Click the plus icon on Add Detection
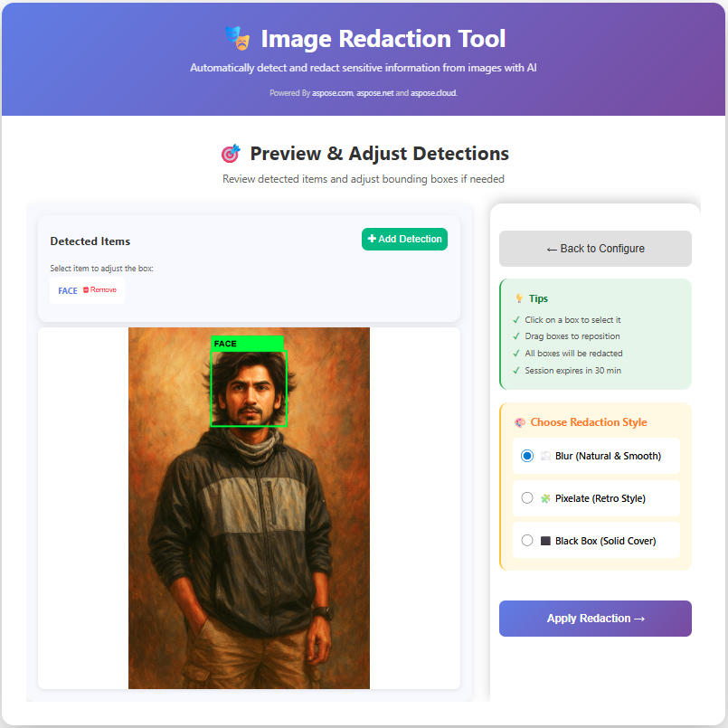Viewport: 728px width, 728px height. [x=371, y=239]
